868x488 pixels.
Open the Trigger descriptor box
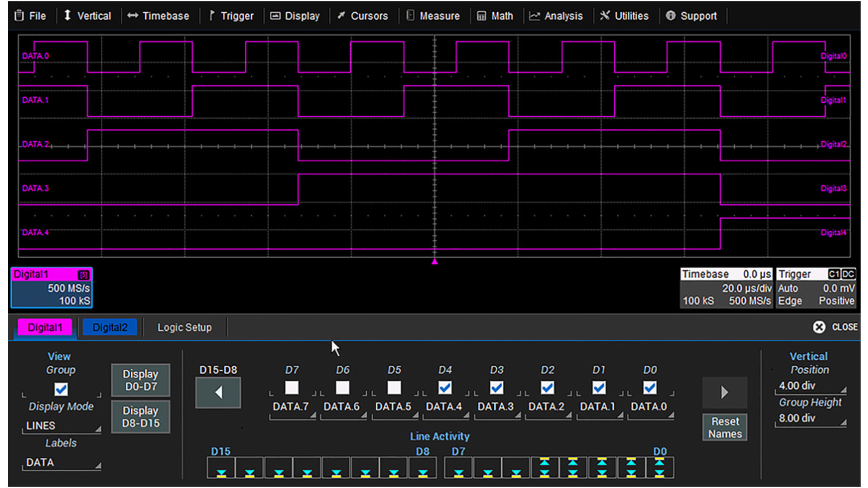click(x=815, y=288)
